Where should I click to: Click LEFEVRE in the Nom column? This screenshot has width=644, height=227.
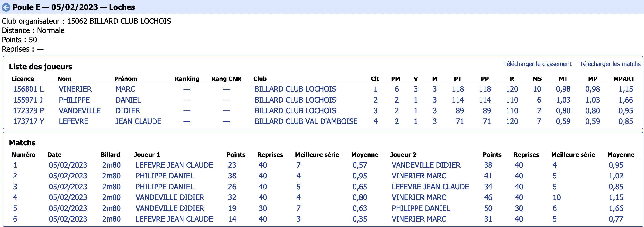[x=74, y=122]
